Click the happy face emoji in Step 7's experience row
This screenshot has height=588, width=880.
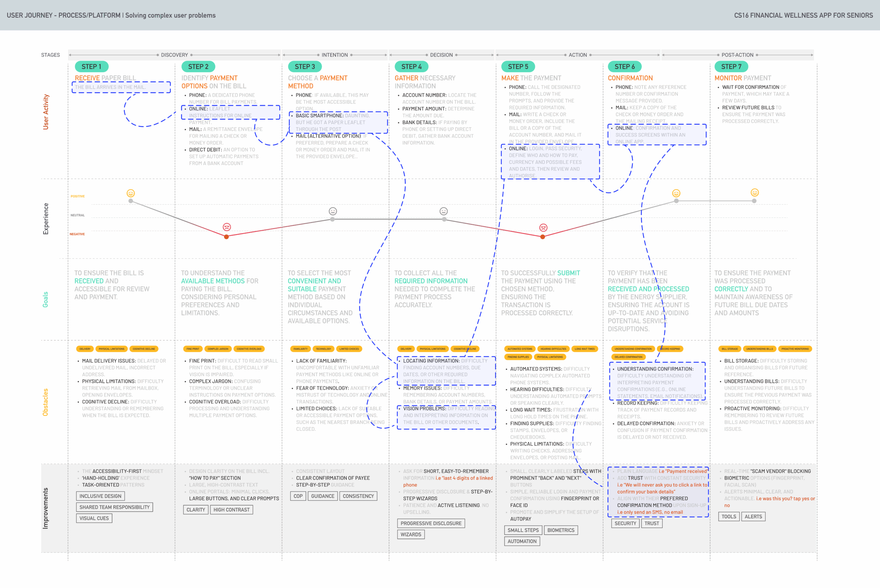[x=755, y=192]
